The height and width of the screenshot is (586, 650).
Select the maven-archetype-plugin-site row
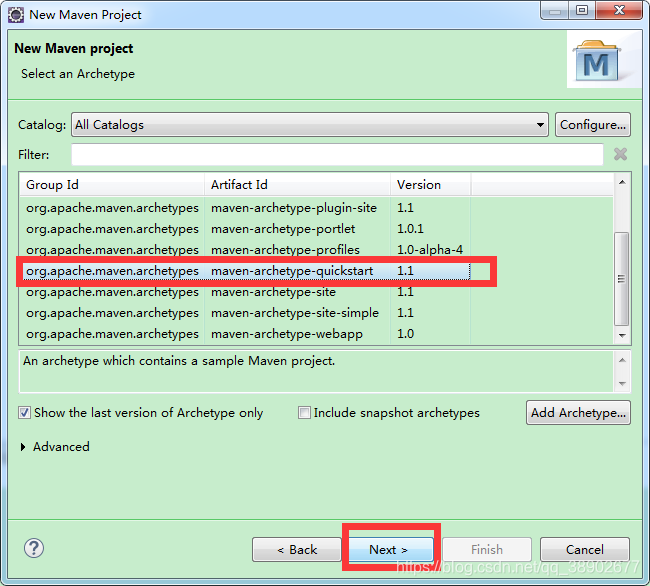[x=245, y=208]
